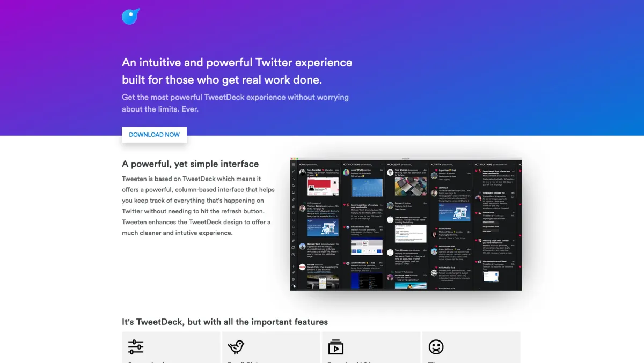
Task: Click the Tweeten logo at page top
Action: (131, 17)
